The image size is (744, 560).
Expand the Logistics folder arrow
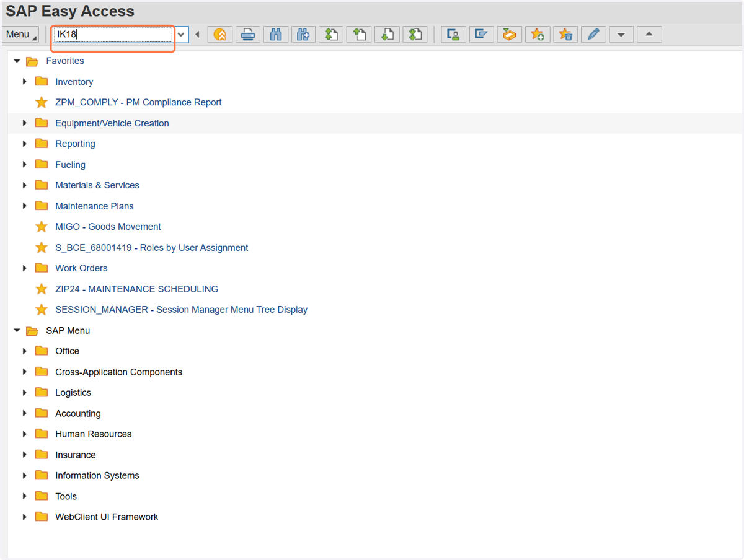pos(25,393)
